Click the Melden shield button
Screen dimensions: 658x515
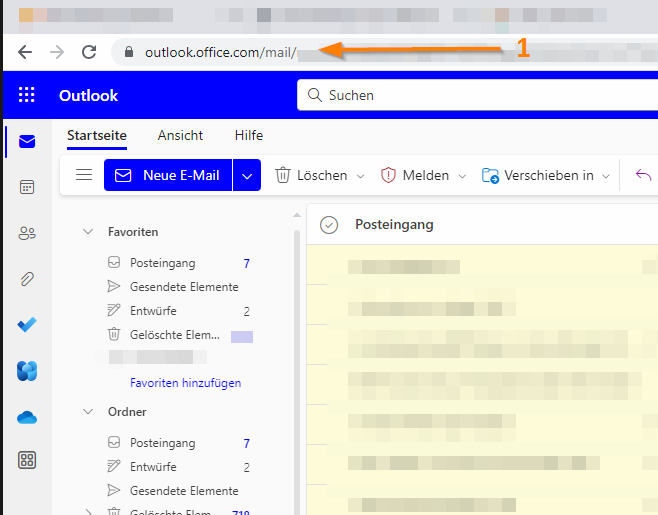(415, 175)
